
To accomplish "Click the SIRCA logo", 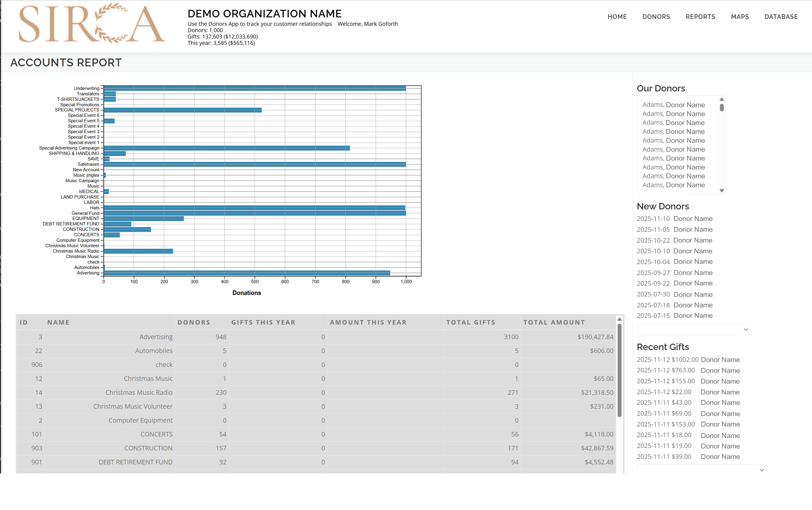I will 92,24.
